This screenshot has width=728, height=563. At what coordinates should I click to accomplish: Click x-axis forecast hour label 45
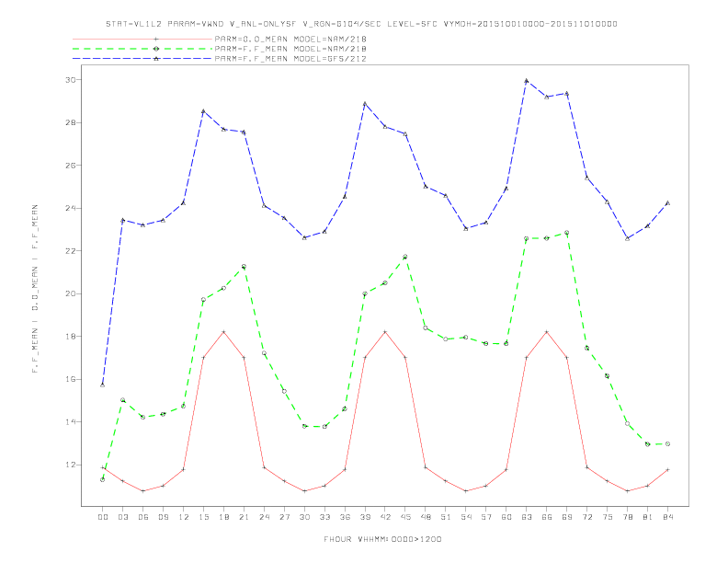coord(405,517)
